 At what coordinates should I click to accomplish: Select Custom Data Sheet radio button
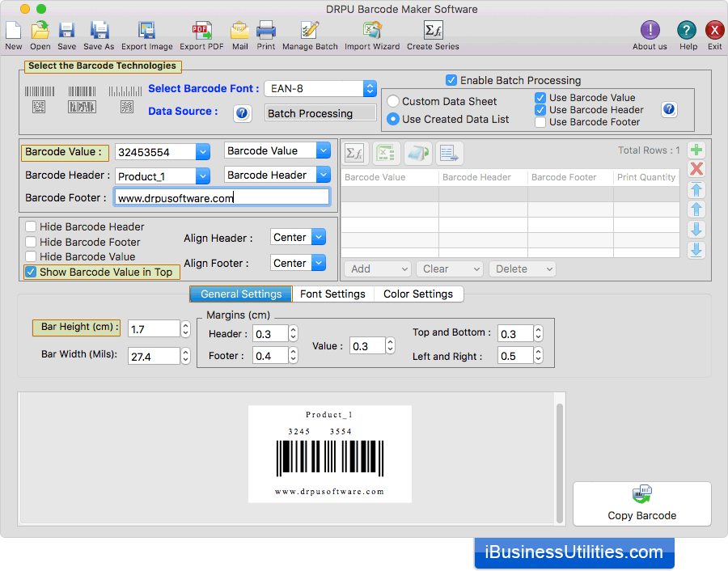click(x=393, y=101)
